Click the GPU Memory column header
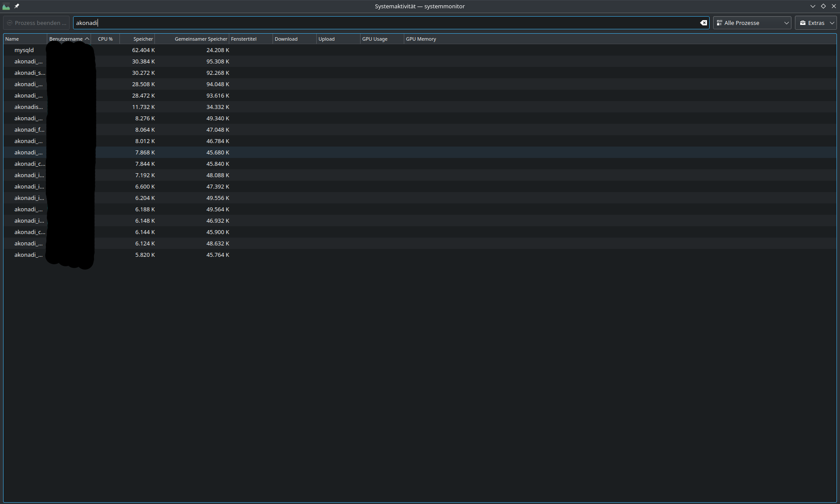Screen dimensions: 840x504 point(421,39)
